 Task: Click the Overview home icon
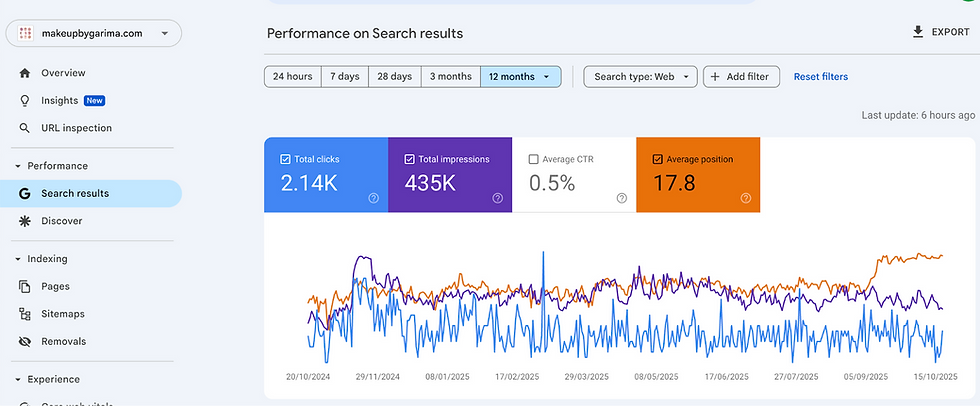coord(24,73)
